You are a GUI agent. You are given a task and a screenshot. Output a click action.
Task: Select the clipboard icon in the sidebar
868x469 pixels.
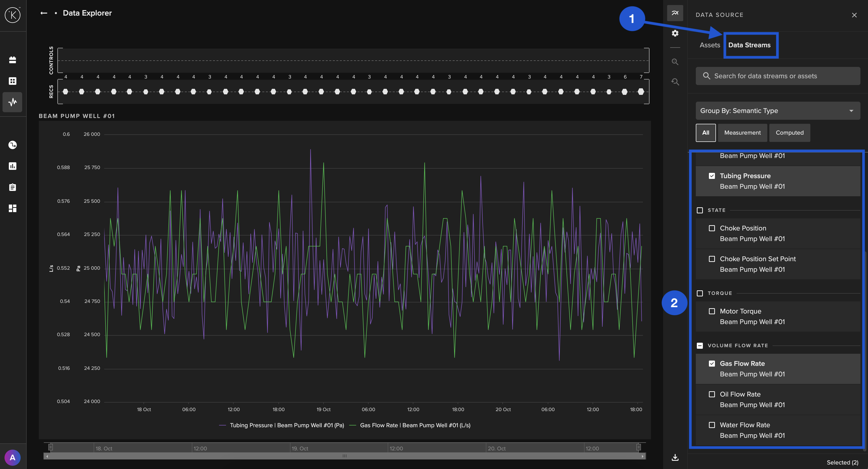click(x=13, y=187)
